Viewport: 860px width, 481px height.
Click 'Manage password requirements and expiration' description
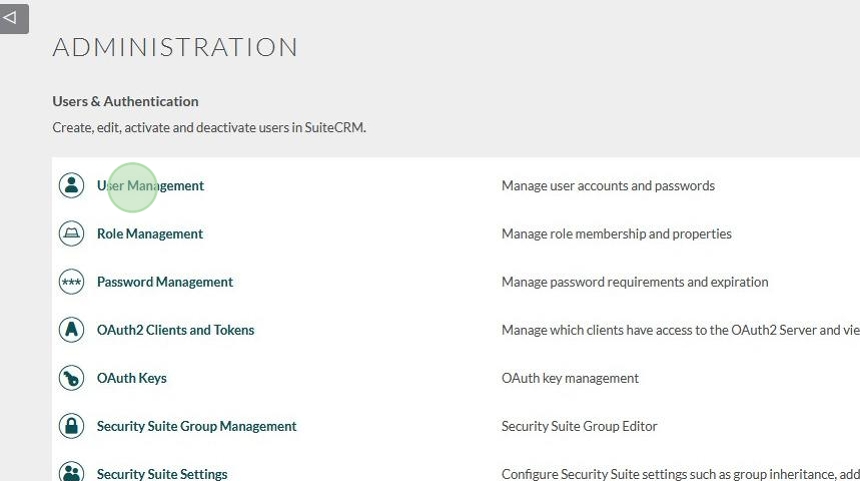point(634,282)
